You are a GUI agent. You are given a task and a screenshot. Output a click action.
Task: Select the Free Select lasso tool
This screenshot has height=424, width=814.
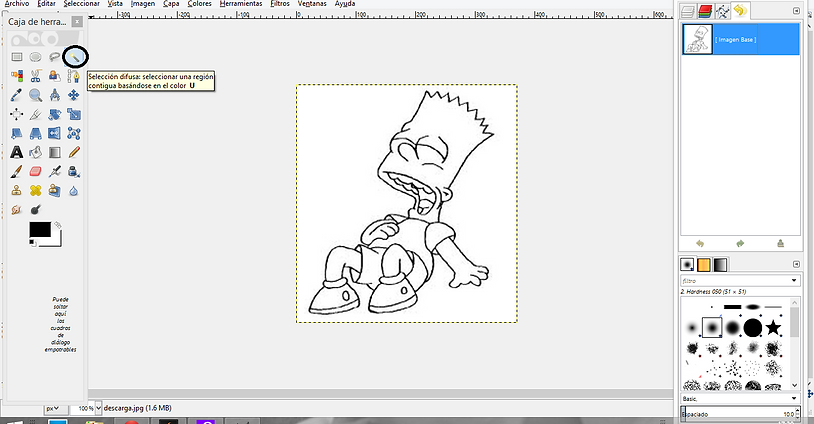[55, 57]
